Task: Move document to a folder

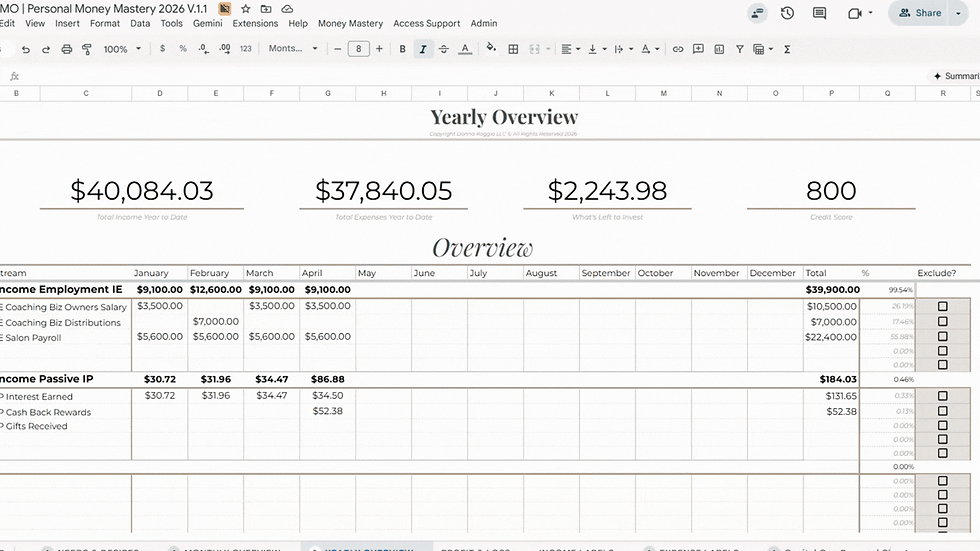Action: 266,9
